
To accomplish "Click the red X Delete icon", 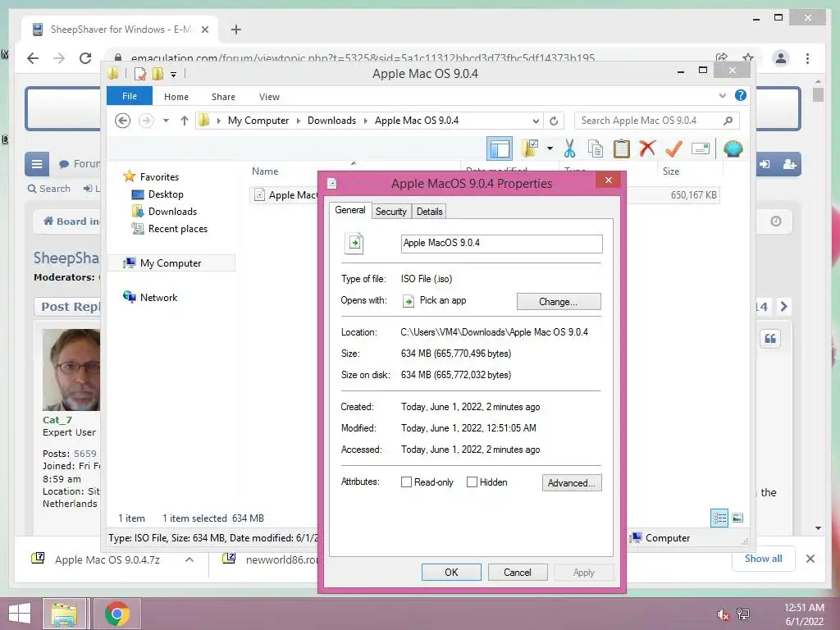I will pyautogui.click(x=647, y=148).
